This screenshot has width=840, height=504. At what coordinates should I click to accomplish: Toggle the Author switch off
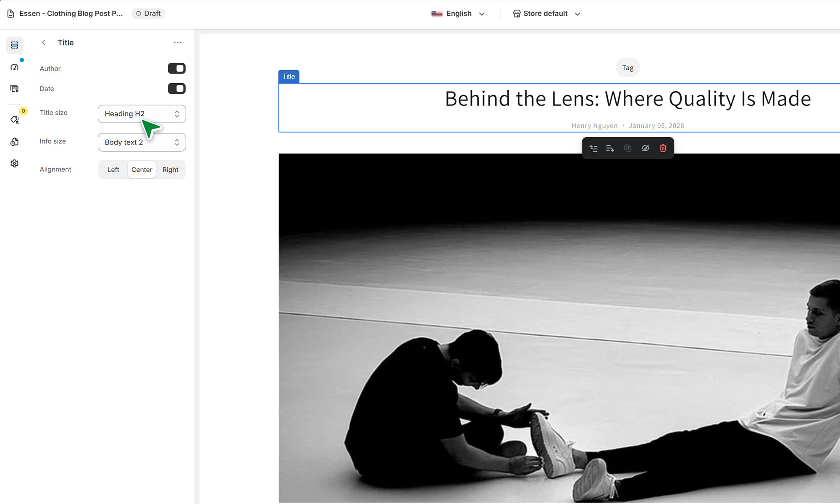pos(176,68)
